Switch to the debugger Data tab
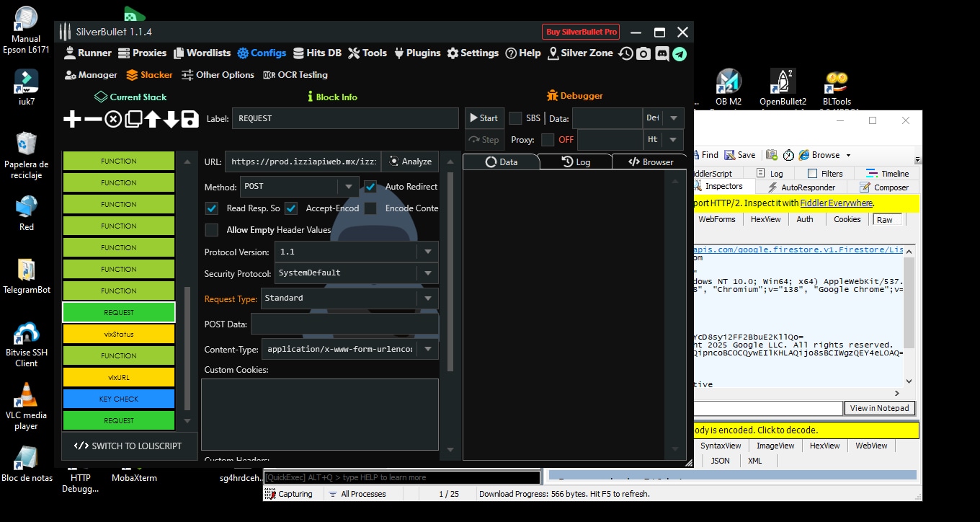The height and width of the screenshot is (522, 980). click(502, 162)
